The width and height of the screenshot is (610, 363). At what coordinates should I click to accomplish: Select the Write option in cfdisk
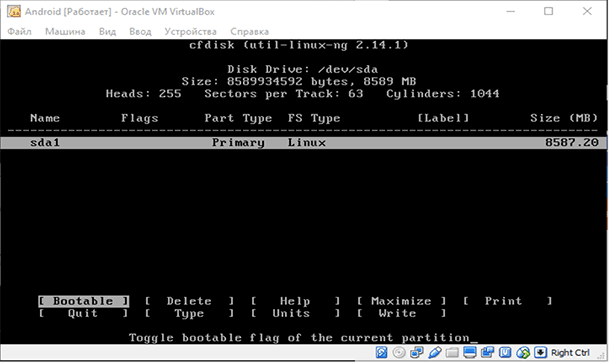[401, 314]
